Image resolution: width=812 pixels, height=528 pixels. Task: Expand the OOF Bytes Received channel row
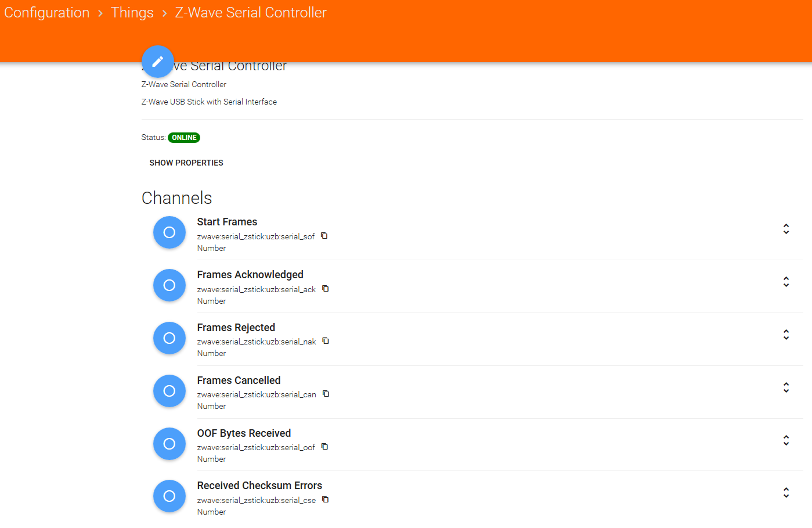[x=786, y=440]
